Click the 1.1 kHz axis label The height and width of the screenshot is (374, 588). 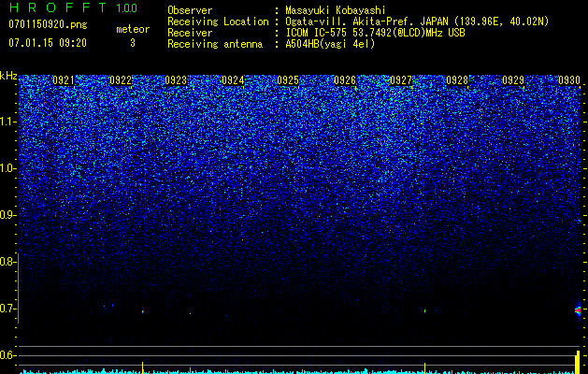(7, 122)
